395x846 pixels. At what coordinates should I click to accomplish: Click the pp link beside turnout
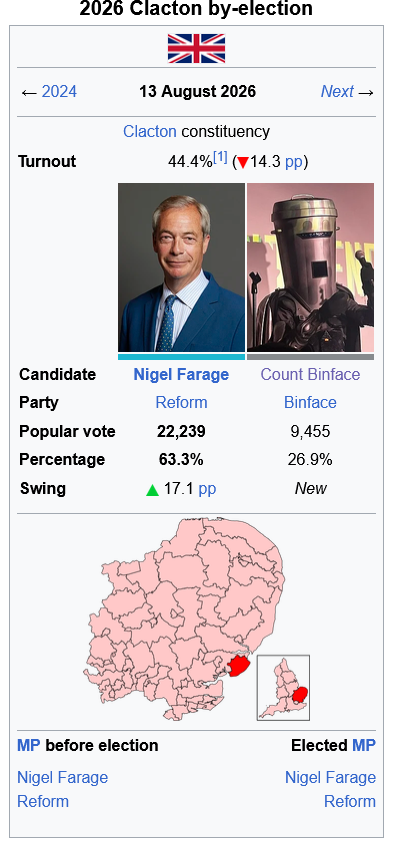(294, 162)
